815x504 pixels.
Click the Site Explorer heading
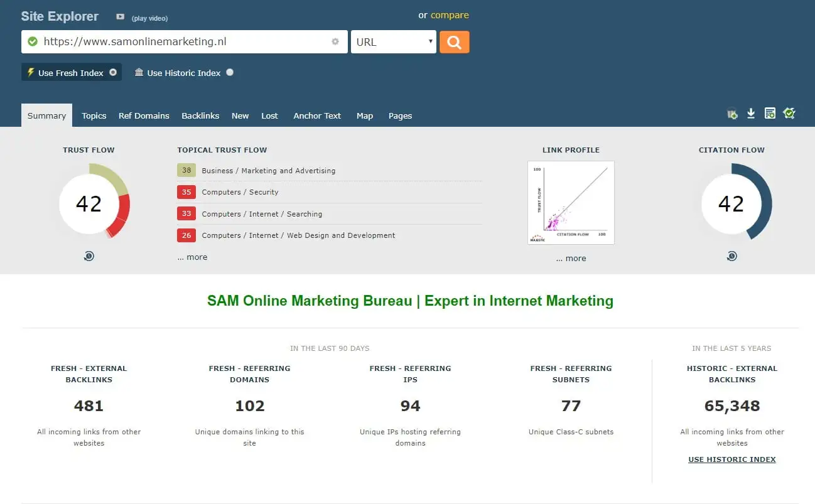click(x=60, y=16)
